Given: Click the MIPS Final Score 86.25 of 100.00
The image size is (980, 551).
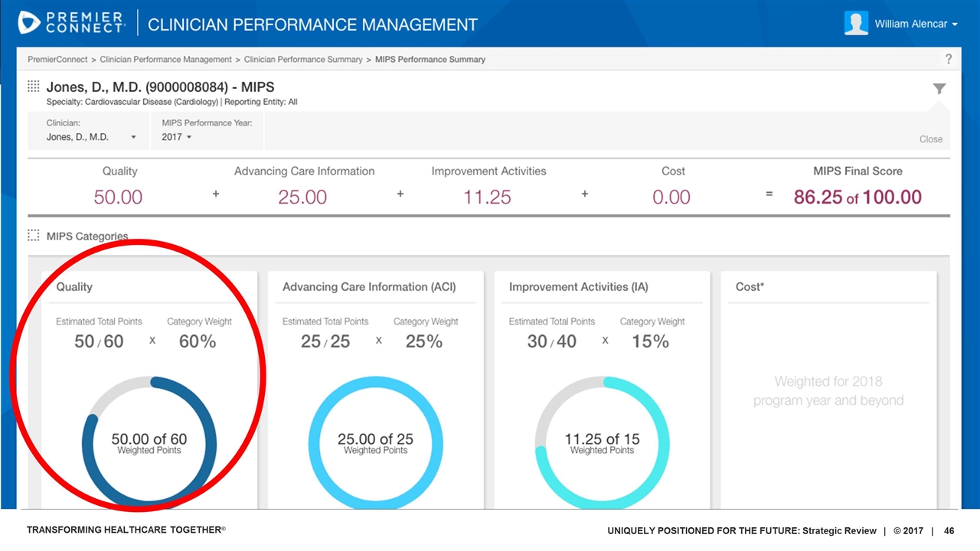Looking at the screenshot, I should click(857, 197).
